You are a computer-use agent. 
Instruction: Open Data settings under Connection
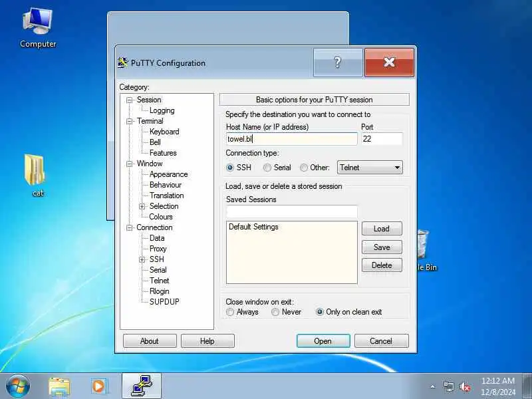pos(157,238)
